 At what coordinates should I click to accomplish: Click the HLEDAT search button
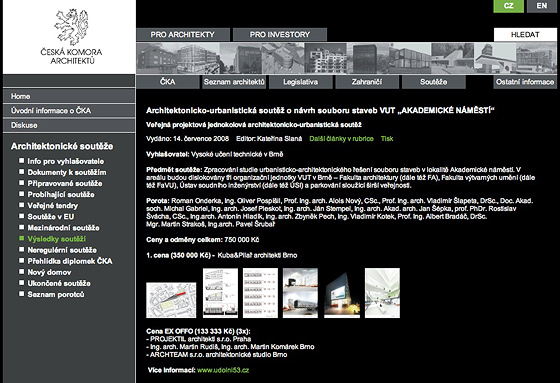point(525,35)
